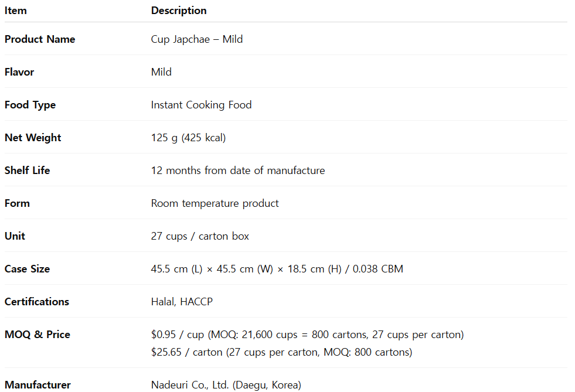Click the "Cup Japchae – Mild" product name
Screen dimensions: 575x392
[x=197, y=39]
